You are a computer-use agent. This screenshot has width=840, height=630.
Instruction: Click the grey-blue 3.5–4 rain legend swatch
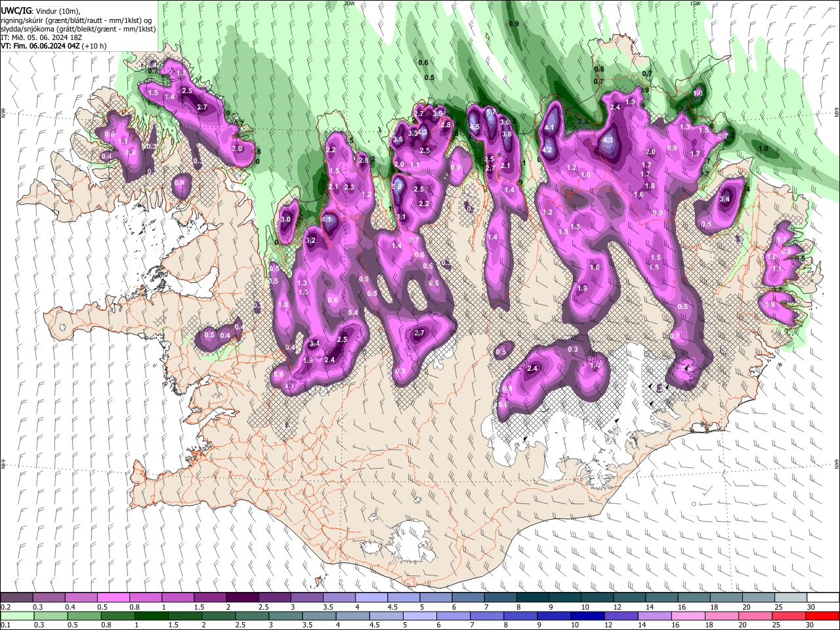320,616
